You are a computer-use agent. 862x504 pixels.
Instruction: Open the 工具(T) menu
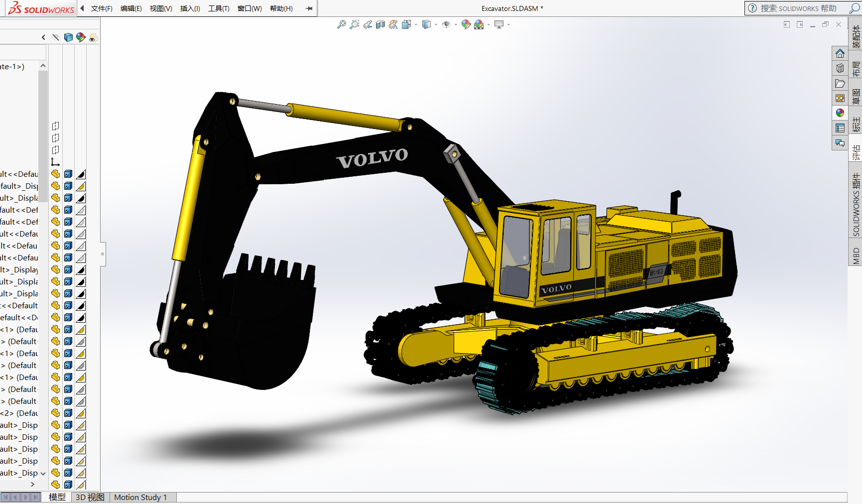(x=219, y=8)
